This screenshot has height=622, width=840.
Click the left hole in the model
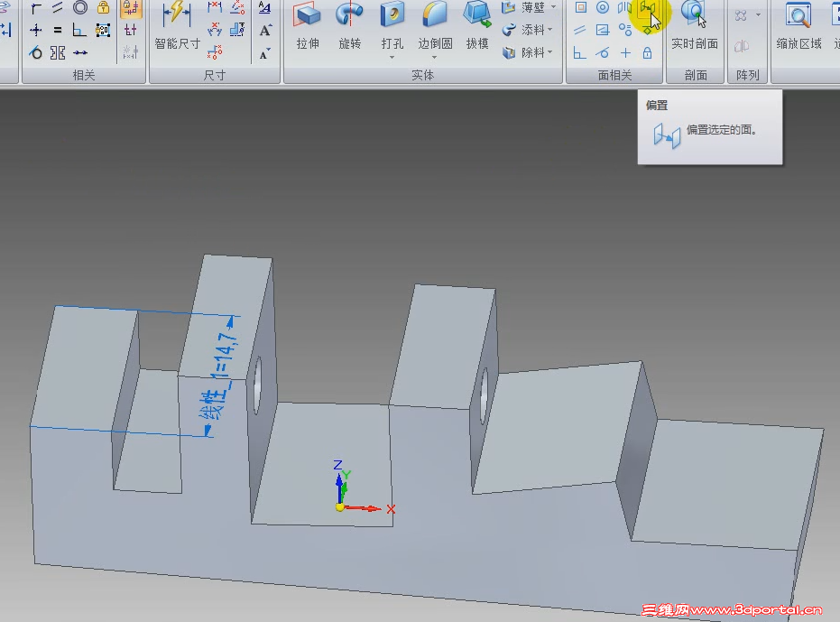coord(257,385)
